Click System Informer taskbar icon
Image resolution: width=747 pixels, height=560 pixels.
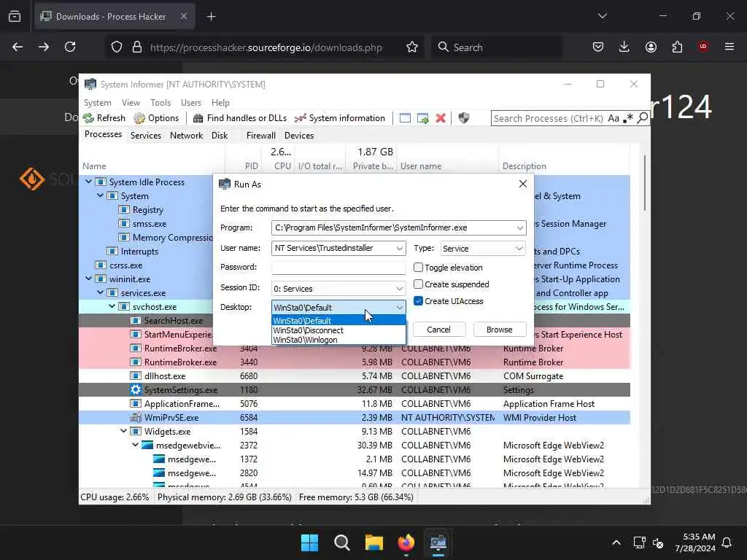coord(438,542)
